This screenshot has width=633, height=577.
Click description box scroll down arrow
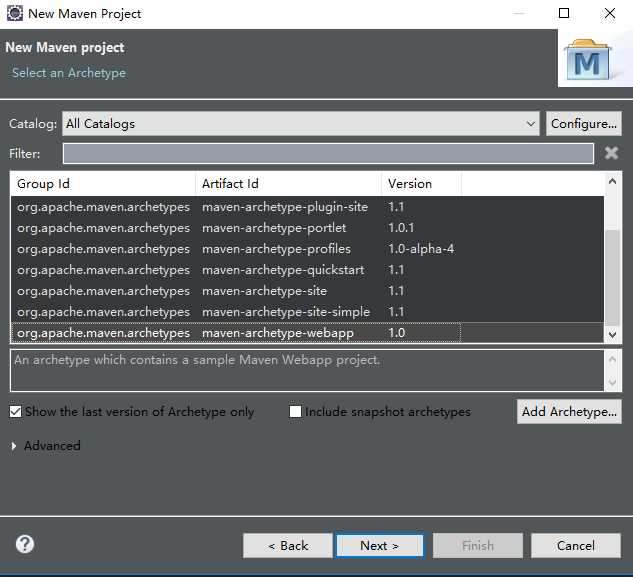(612, 382)
